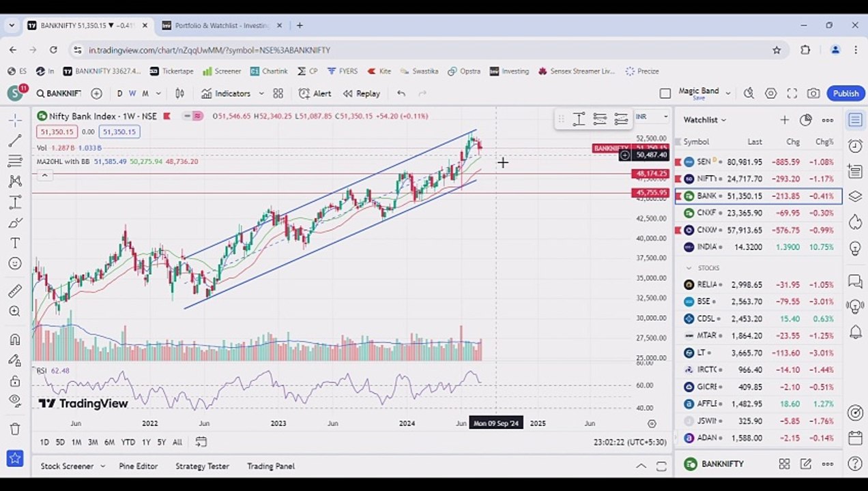Select the IRCTC stock row

pyautogui.click(x=758, y=370)
